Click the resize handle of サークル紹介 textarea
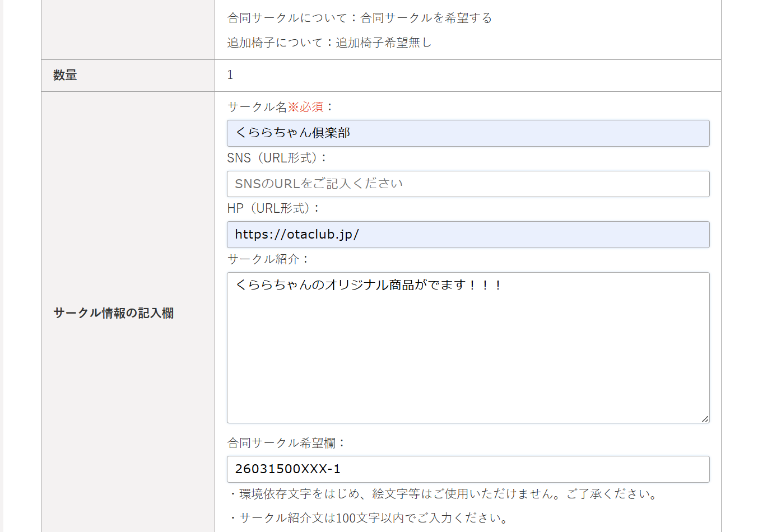This screenshot has width=758, height=532. point(705,419)
